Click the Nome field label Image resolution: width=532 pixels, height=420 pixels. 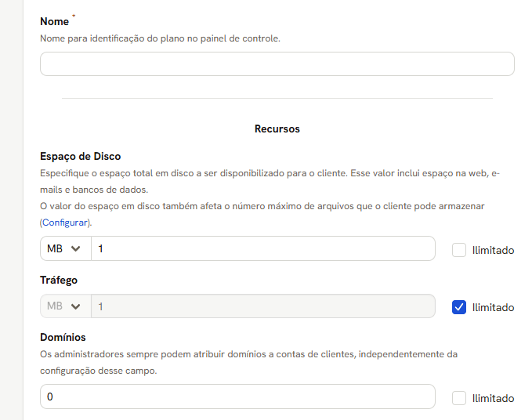(x=54, y=21)
